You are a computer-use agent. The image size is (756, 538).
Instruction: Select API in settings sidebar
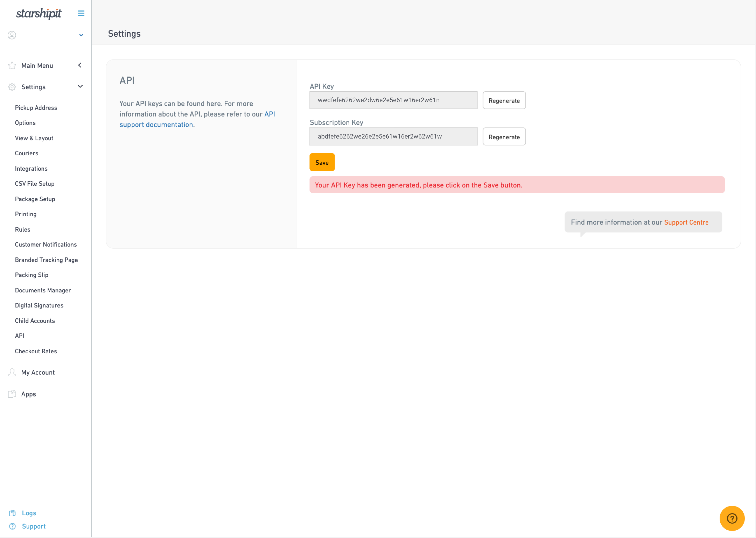[20, 336]
